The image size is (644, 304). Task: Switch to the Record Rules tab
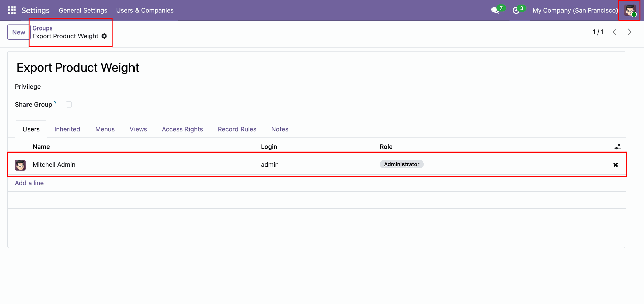pos(237,129)
